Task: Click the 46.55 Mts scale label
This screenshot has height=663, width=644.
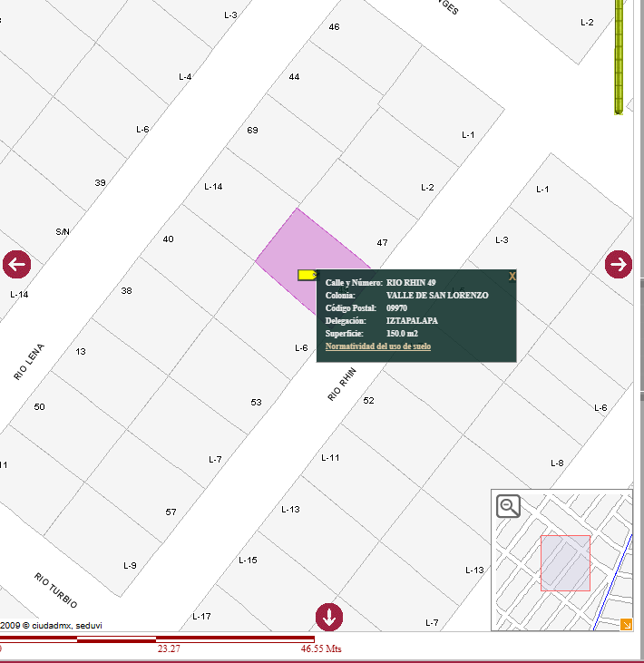Action: click(x=321, y=648)
